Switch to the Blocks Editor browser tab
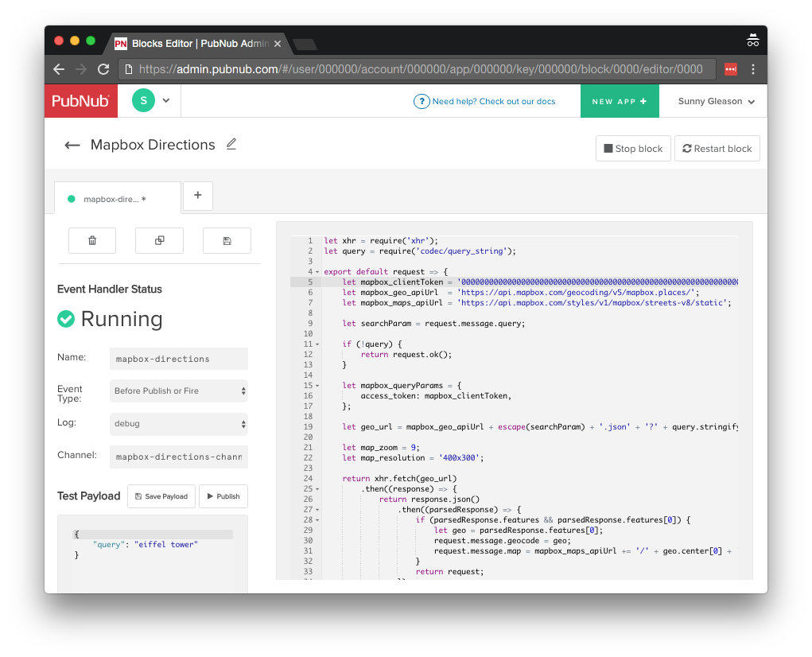Screen dimensions: 812x657 [x=199, y=42]
